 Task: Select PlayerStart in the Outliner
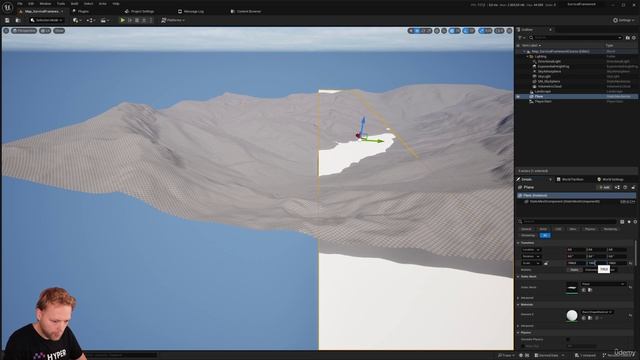point(543,101)
